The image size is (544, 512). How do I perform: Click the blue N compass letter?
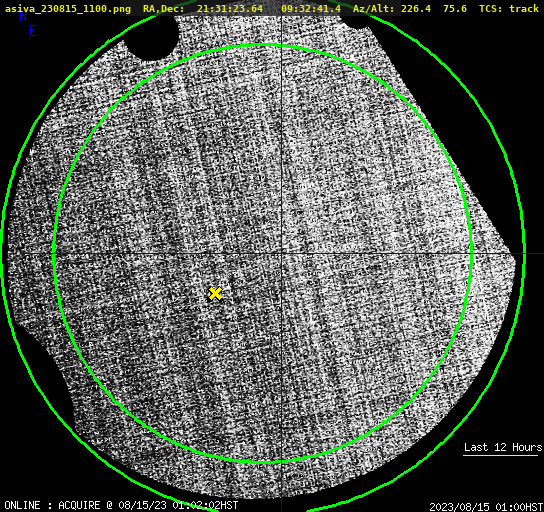click(23, 16)
